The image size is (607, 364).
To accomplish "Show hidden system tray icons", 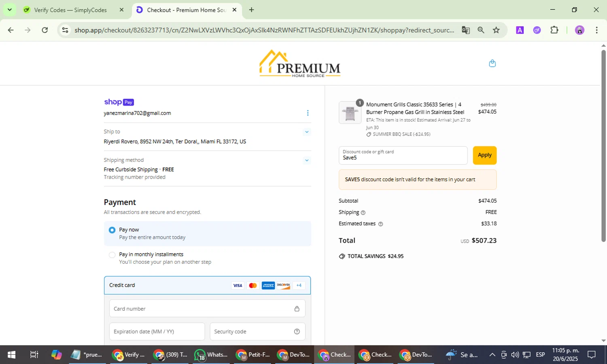I will [x=492, y=355].
